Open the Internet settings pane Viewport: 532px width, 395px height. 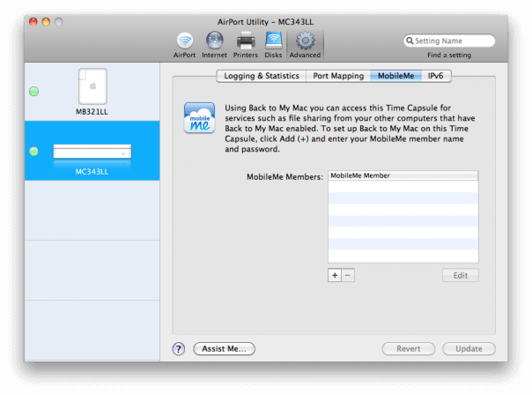click(x=214, y=45)
